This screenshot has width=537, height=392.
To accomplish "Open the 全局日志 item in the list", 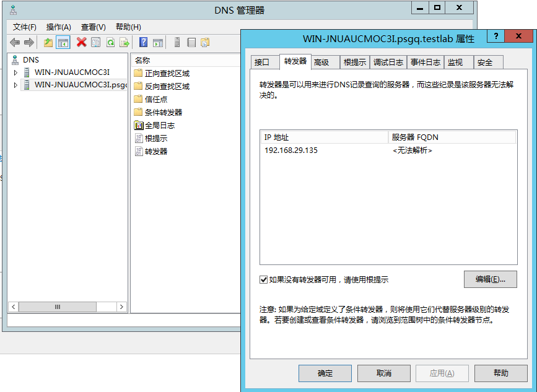I will 159,125.
